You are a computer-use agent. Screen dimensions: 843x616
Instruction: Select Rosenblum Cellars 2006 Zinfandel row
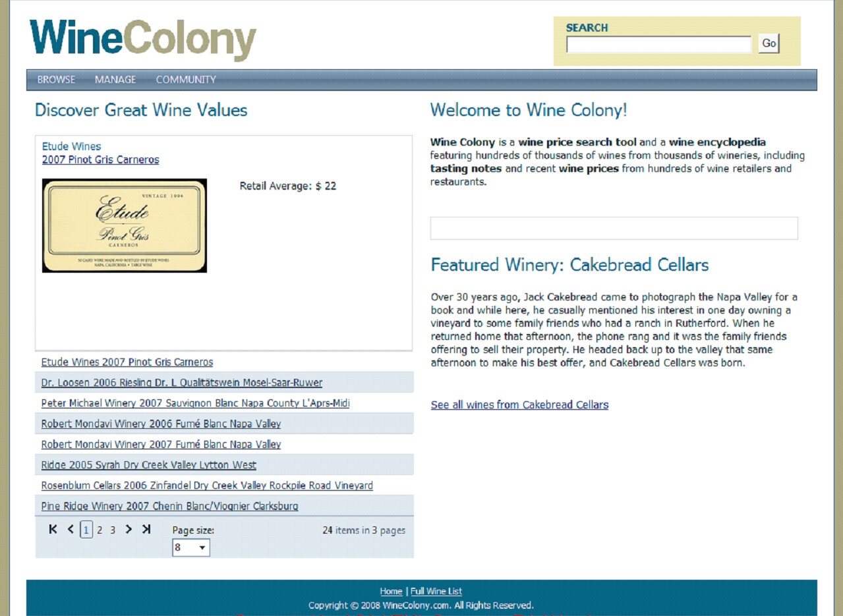point(224,485)
